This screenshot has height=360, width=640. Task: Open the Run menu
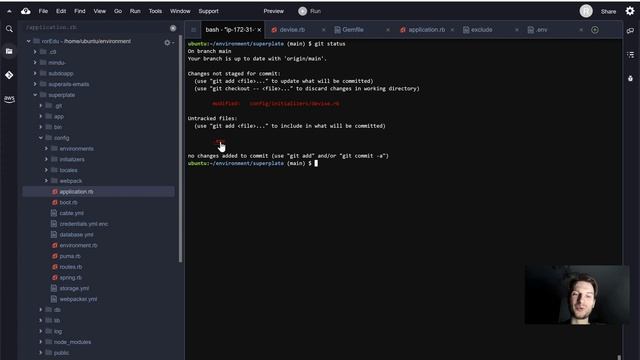pyautogui.click(x=135, y=11)
